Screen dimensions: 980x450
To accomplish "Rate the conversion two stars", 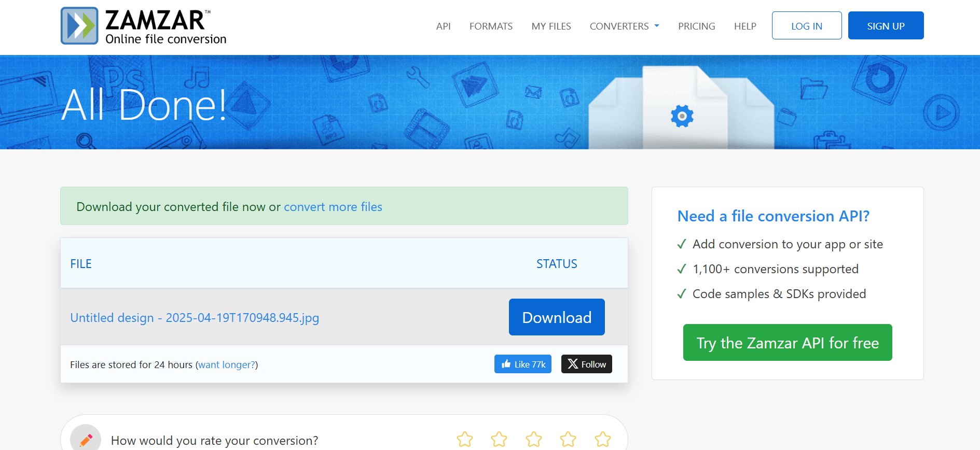I will [499, 440].
